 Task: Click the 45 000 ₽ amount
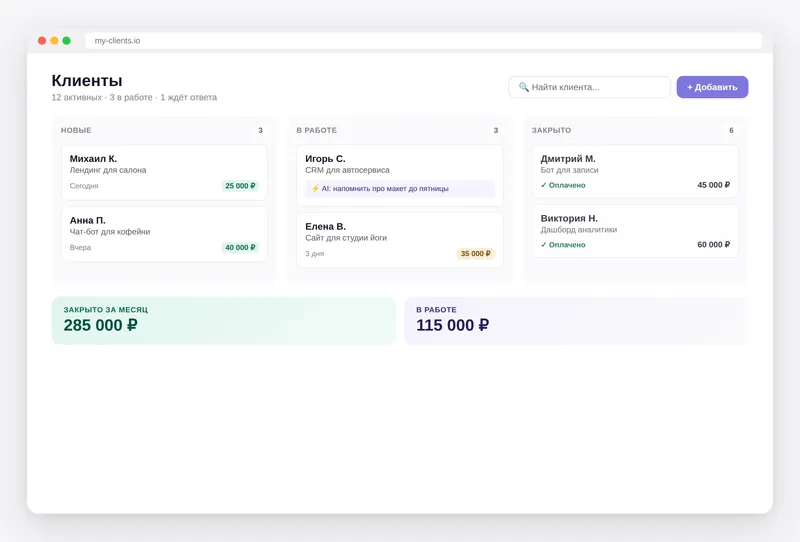coord(713,185)
